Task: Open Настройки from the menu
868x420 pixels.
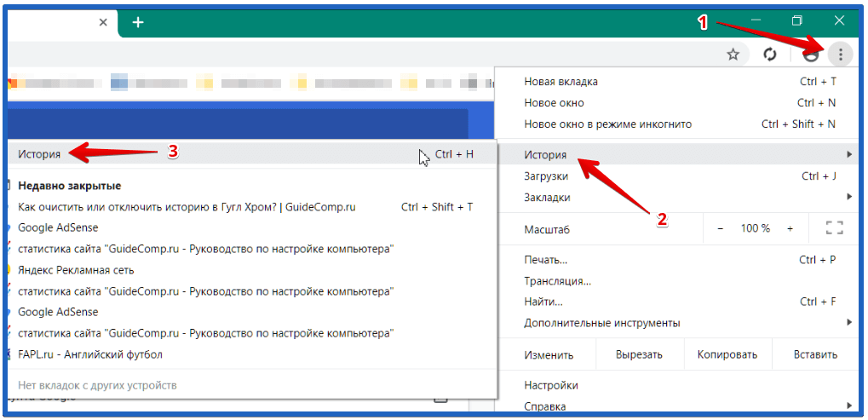Action: point(676,385)
